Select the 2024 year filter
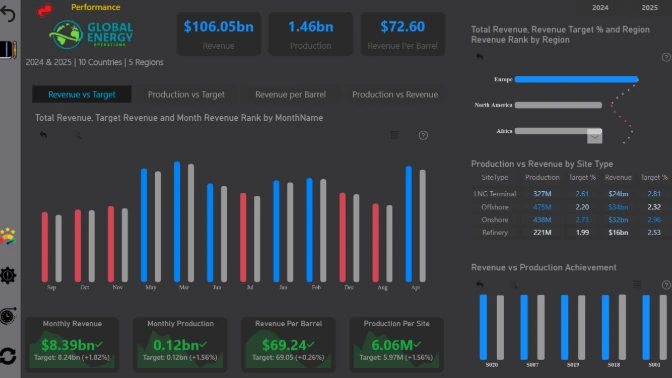672x378 pixels. [600, 8]
